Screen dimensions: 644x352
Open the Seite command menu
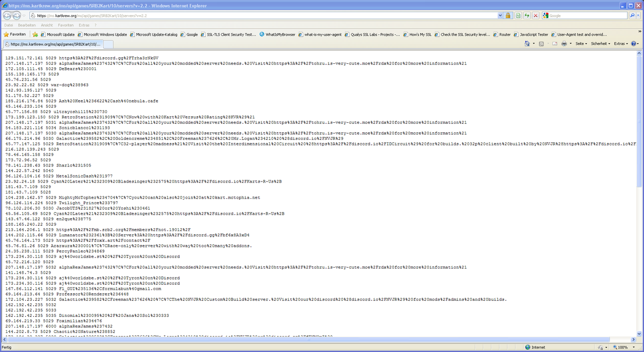tap(581, 44)
